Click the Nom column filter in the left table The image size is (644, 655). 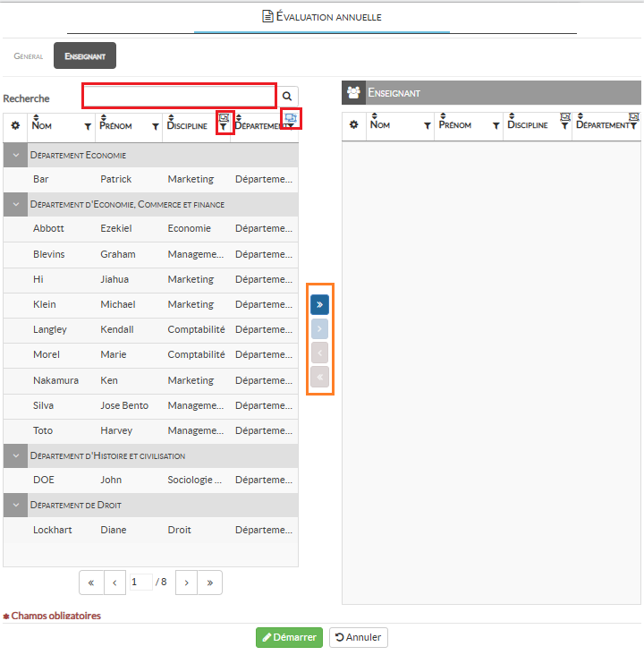pos(88,127)
